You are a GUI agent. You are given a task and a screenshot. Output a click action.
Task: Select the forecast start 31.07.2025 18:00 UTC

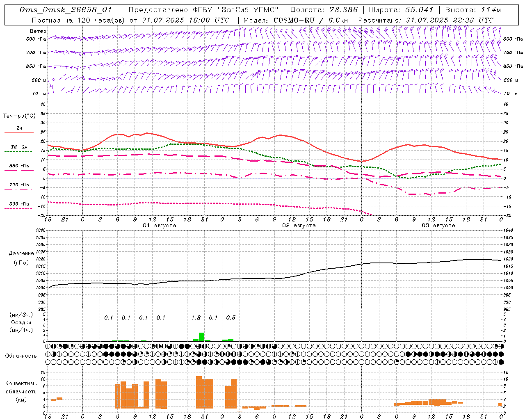click(x=185, y=20)
